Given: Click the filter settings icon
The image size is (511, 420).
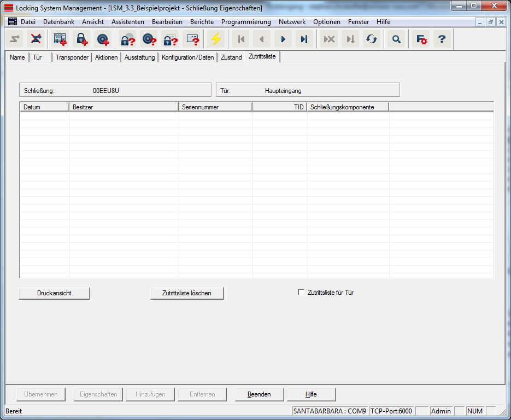Looking at the screenshot, I should (x=421, y=39).
